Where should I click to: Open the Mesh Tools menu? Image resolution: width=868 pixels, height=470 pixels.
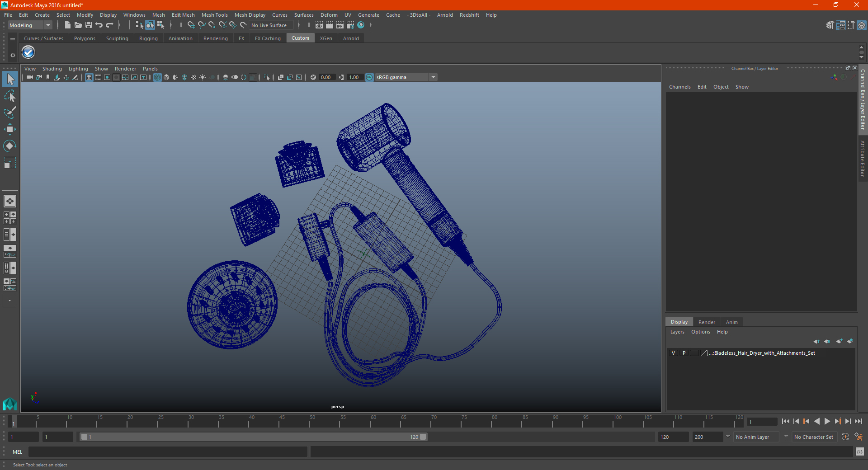214,15
